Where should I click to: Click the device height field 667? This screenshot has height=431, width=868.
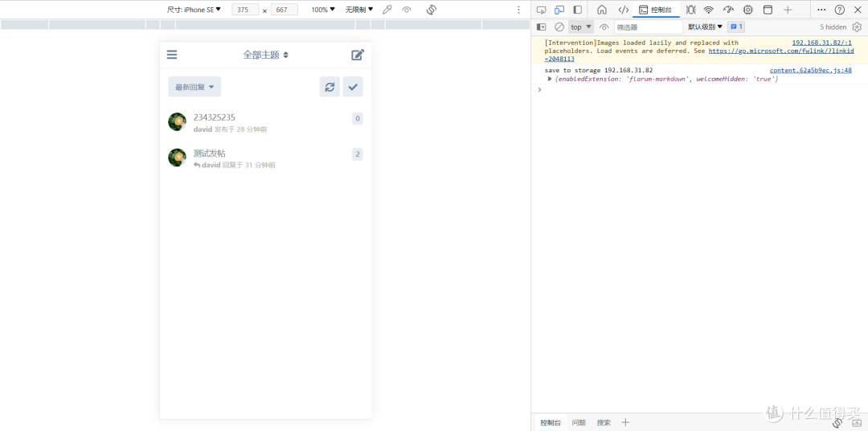[x=285, y=10]
